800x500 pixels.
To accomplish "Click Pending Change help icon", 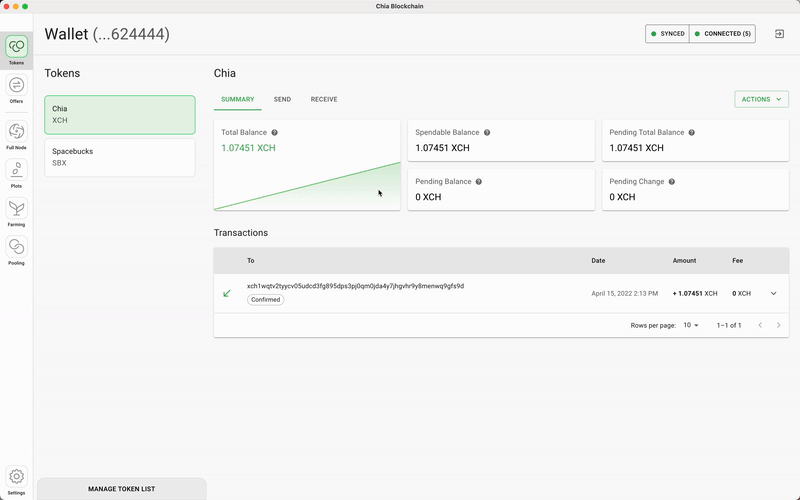I will (x=671, y=182).
